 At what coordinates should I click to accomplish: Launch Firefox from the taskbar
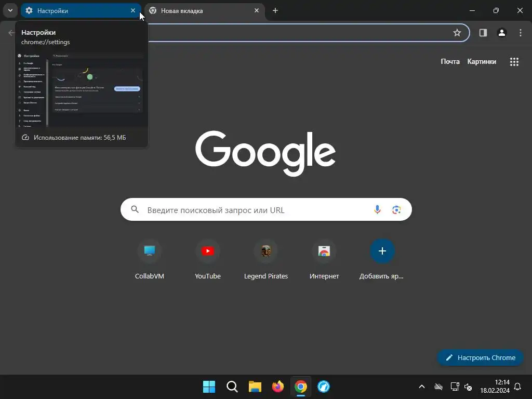(278, 387)
